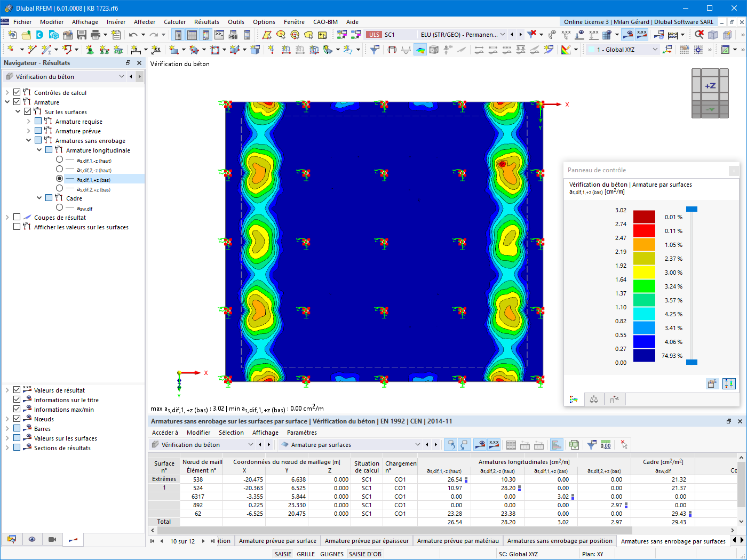Toggle the Valeurs de résultat checkbox

17,390
